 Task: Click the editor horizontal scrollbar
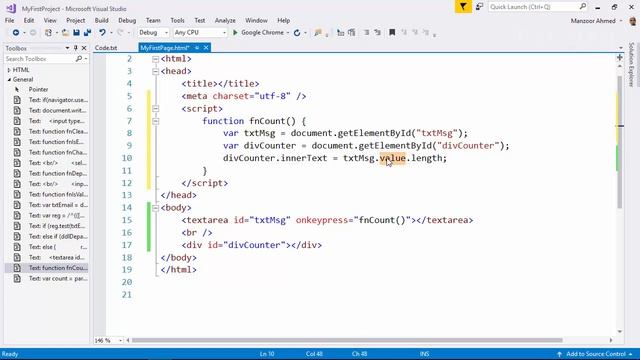point(347,340)
